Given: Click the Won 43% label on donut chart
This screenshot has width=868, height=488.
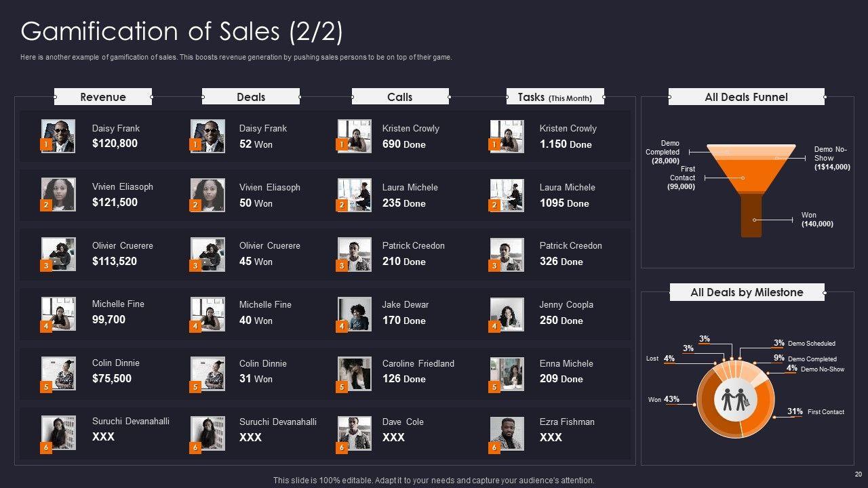Looking at the screenshot, I should click(664, 399).
